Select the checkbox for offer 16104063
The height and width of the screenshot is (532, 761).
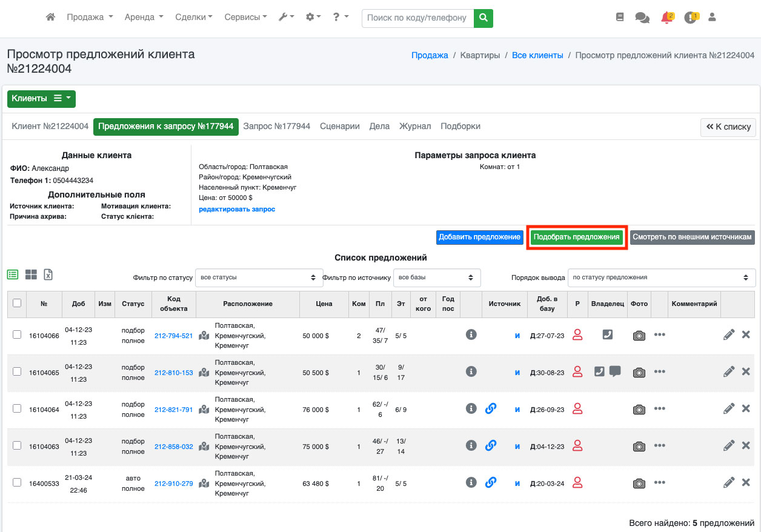(17, 445)
